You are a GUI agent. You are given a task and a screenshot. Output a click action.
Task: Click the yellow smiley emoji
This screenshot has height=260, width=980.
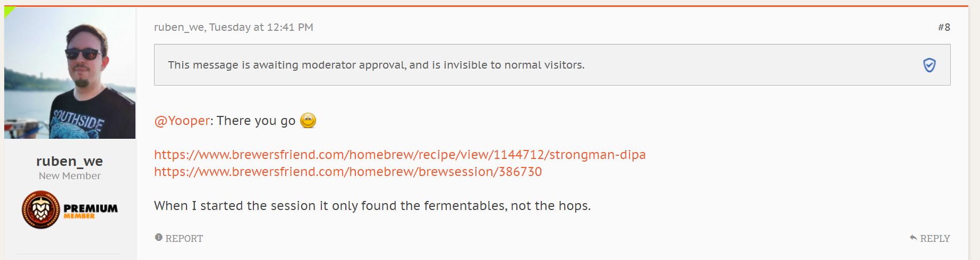pyautogui.click(x=308, y=121)
